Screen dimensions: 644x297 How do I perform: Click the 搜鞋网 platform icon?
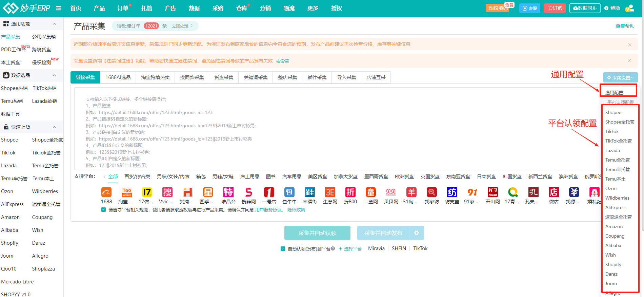pyautogui.click(x=249, y=192)
